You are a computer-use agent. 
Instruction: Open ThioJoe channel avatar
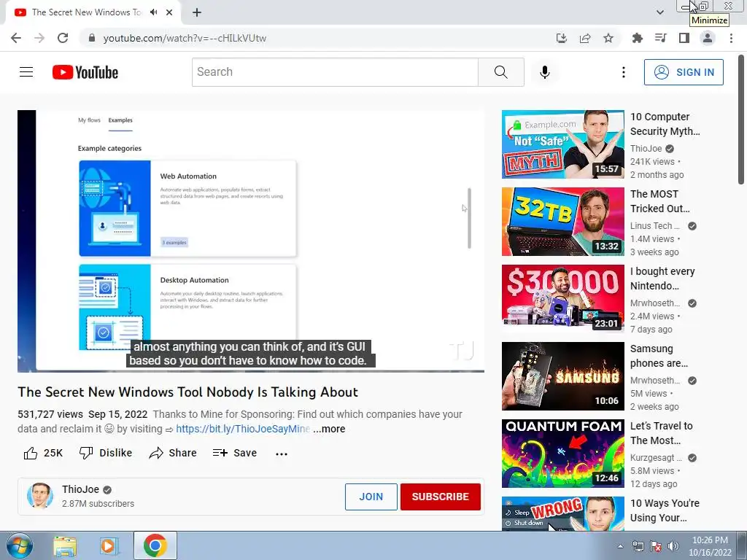(x=40, y=496)
